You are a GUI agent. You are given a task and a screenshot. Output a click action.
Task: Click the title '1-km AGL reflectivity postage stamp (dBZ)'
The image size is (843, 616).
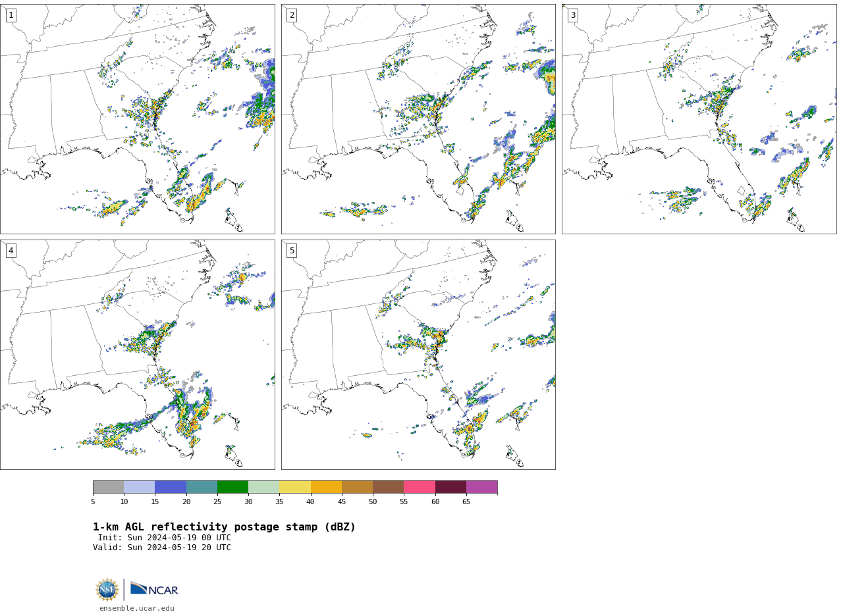[224, 527]
